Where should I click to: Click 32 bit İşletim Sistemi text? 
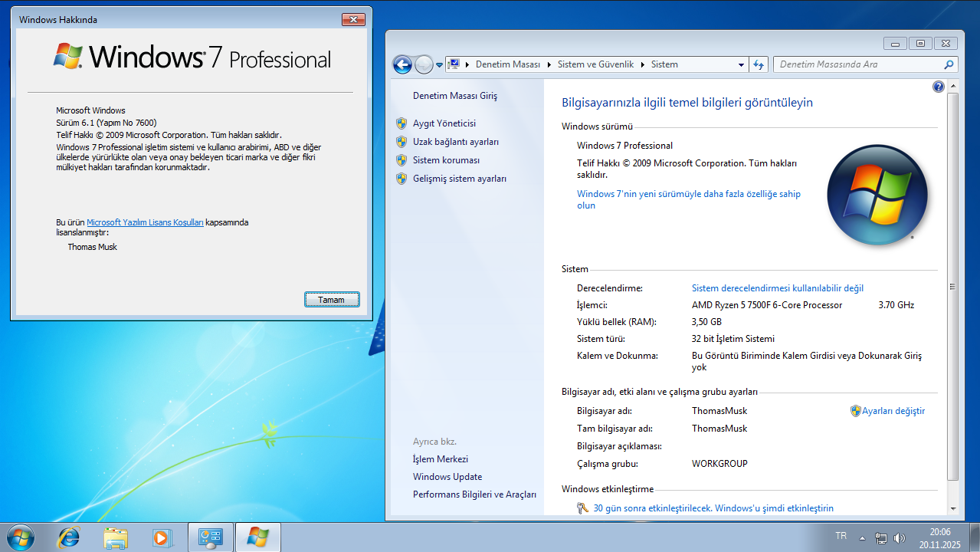coord(733,339)
